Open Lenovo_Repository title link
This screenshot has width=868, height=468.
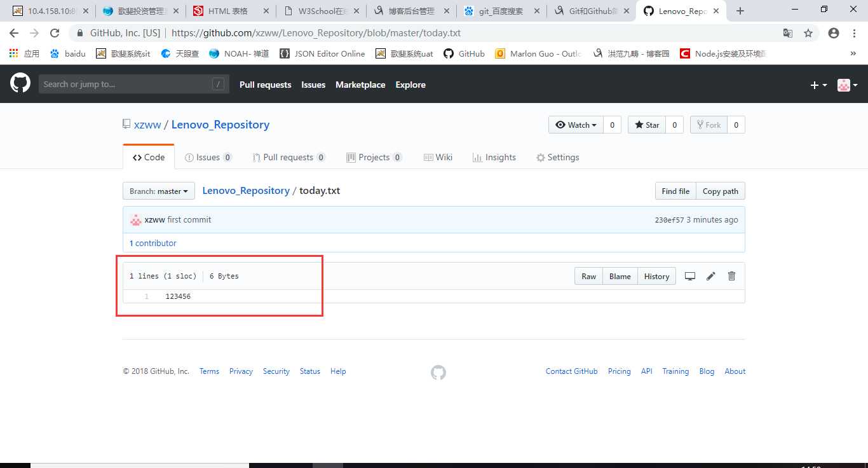220,125
